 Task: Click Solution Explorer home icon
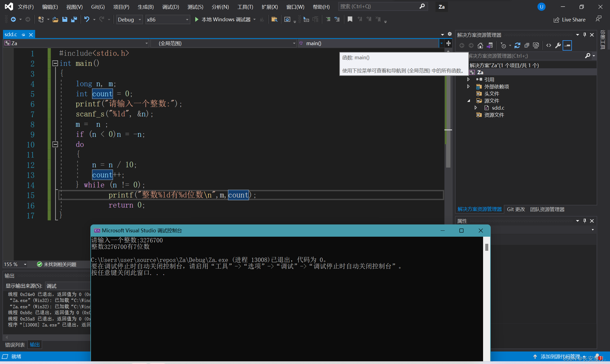click(480, 45)
